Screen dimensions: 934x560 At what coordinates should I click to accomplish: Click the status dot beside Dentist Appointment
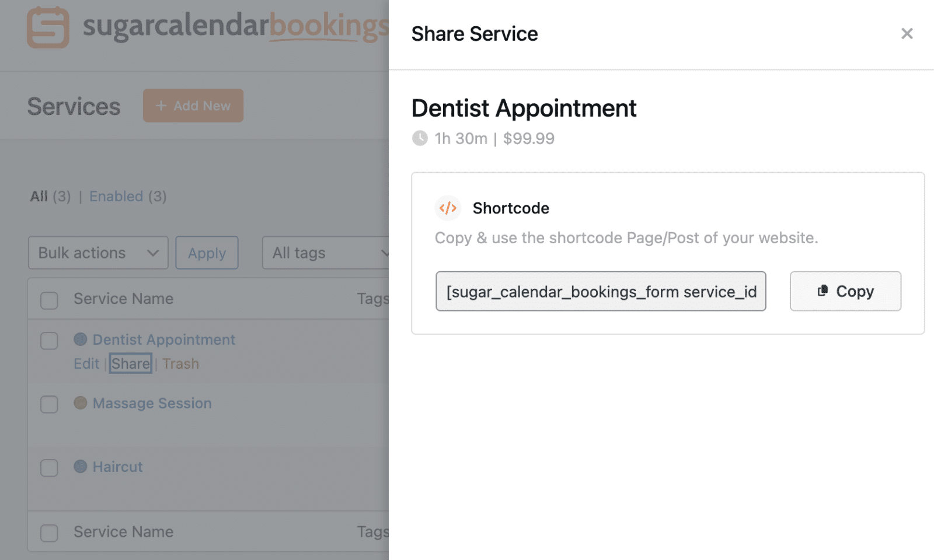click(x=81, y=339)
